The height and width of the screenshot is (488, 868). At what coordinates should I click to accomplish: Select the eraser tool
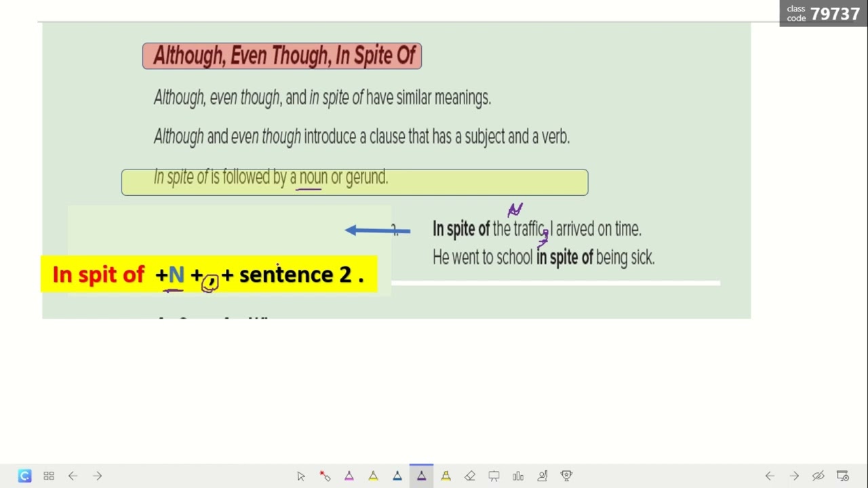[470, 476]
